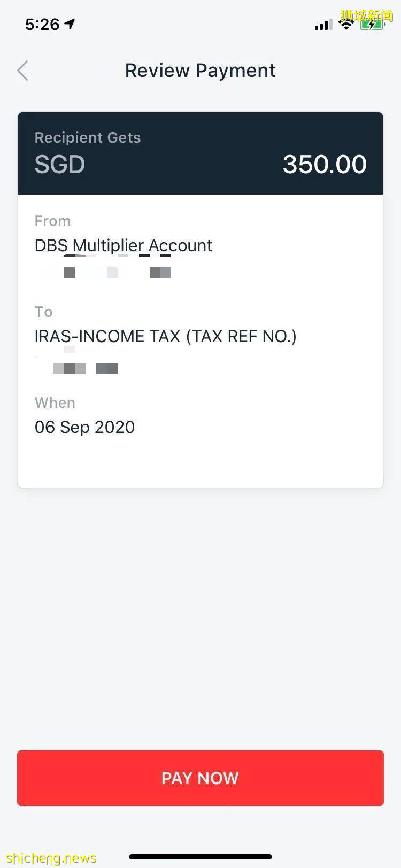Screen dimensions: 401x868
Task: Tap the cellular signal bars icon
Action: [323, 25]
